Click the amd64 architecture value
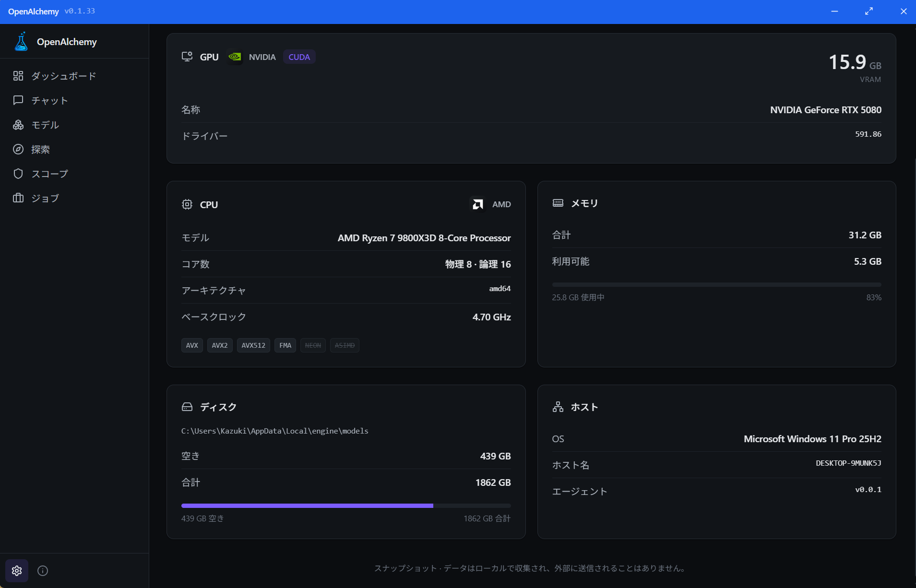 500,288
